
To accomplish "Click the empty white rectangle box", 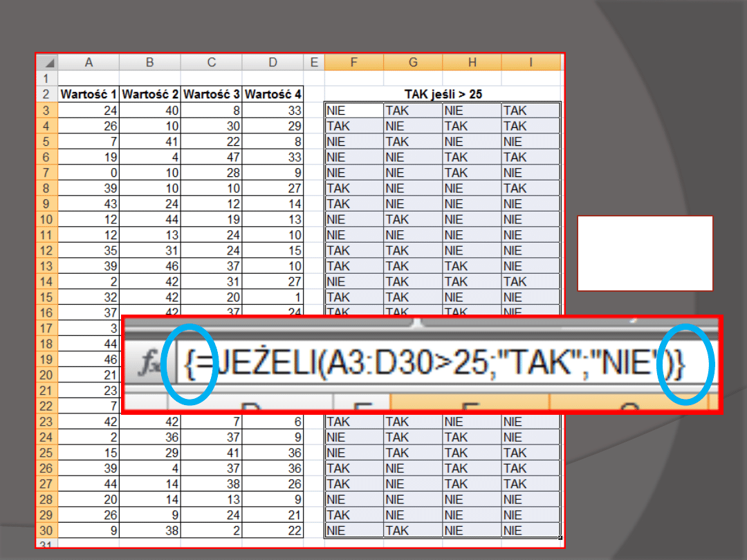I will 645,253.
